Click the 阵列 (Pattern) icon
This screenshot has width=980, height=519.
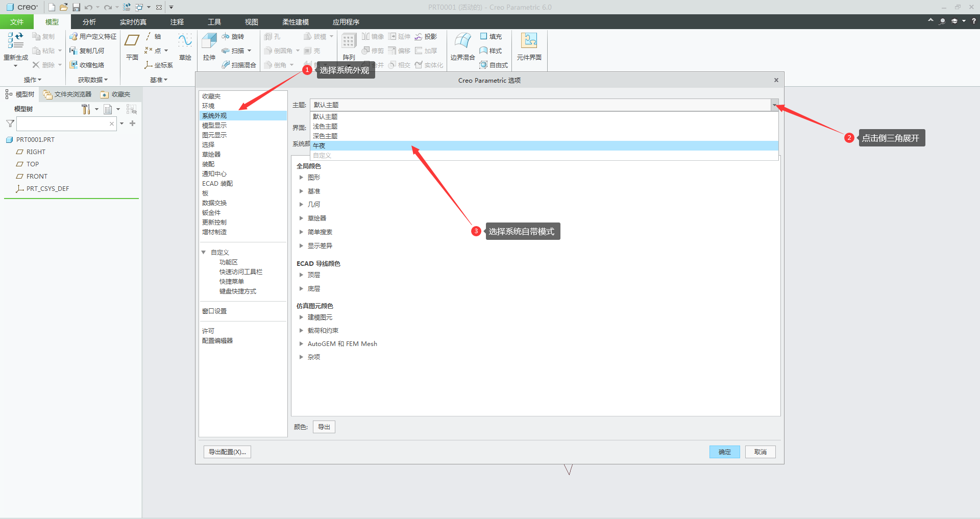coord(349,41)
